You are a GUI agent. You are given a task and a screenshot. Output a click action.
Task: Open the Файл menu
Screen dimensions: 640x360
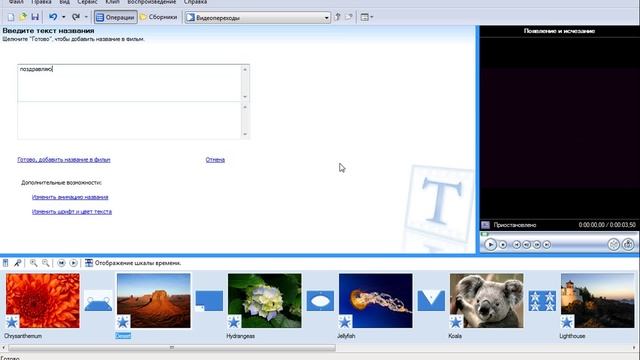(16, 2)
